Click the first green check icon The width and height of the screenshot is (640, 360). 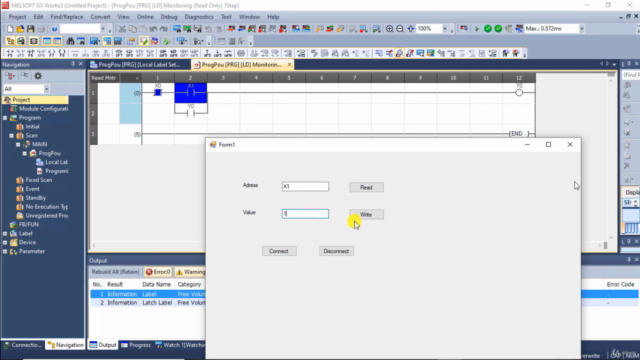pyautogui.click(x=488, y=29)
